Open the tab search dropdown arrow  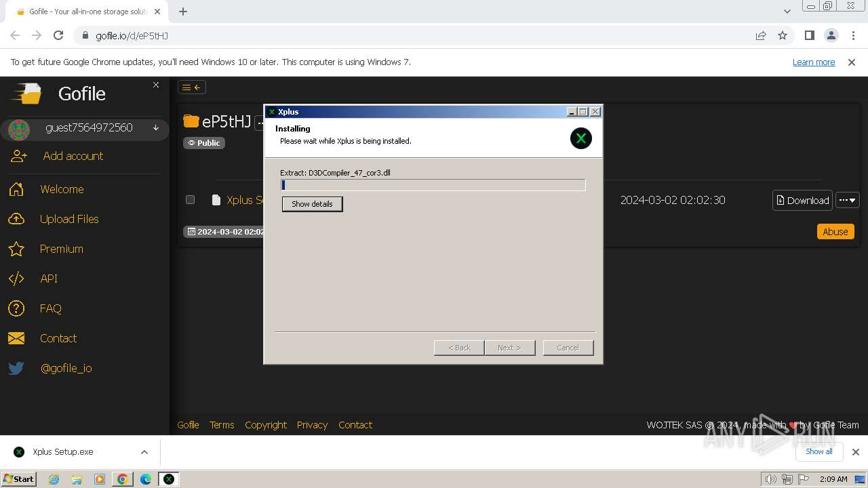click(787, 11)
